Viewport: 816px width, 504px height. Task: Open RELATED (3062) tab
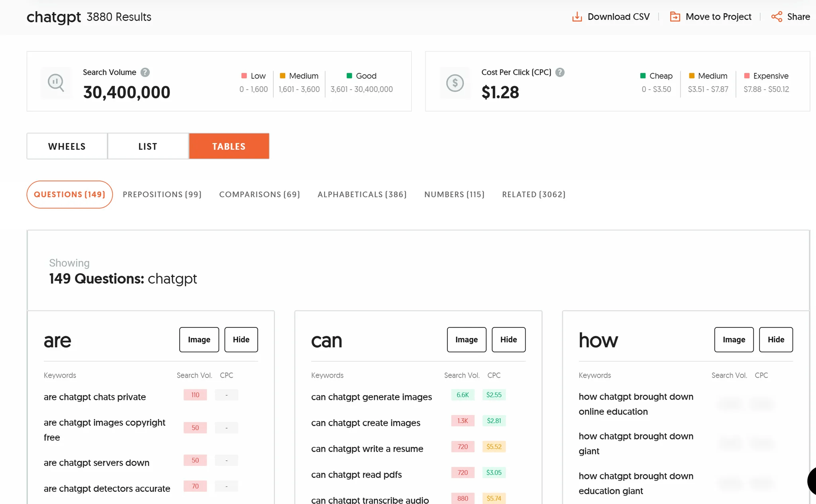click(x=534, y=194)
